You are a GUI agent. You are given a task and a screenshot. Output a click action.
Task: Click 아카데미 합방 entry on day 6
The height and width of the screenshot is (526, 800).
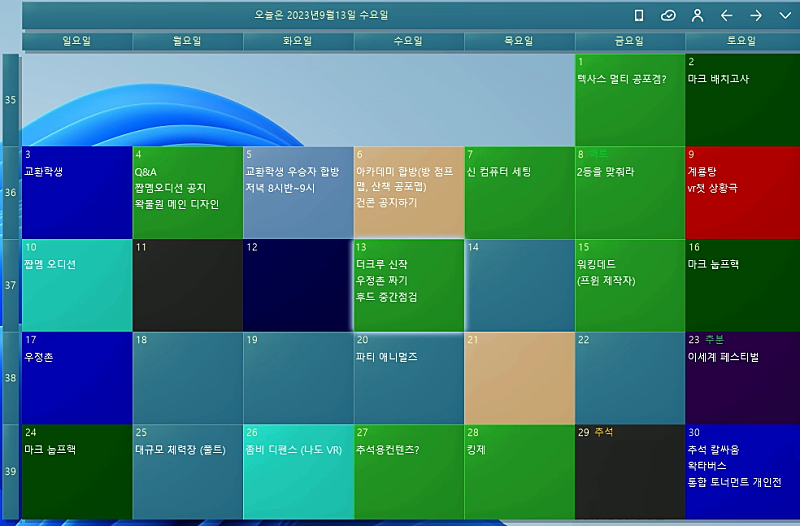tap(405, 179)
